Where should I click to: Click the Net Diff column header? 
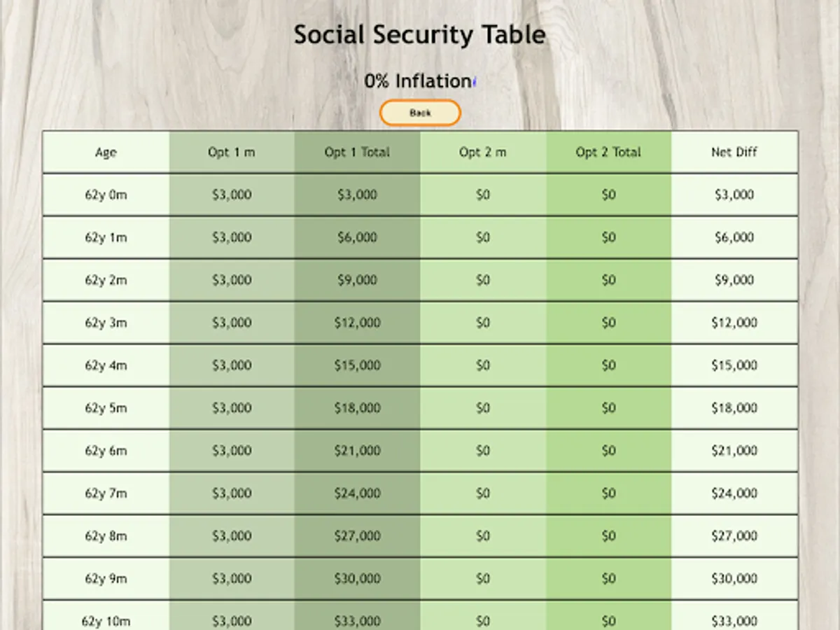point(734,153)
